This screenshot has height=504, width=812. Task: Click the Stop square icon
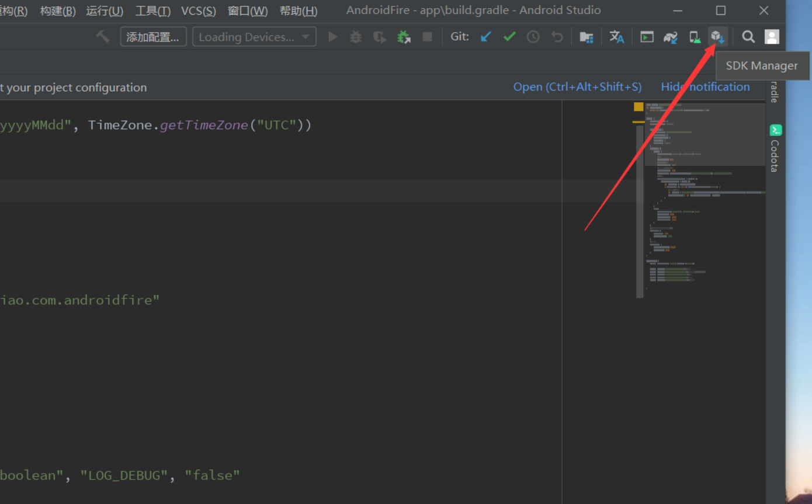[428, 37]
